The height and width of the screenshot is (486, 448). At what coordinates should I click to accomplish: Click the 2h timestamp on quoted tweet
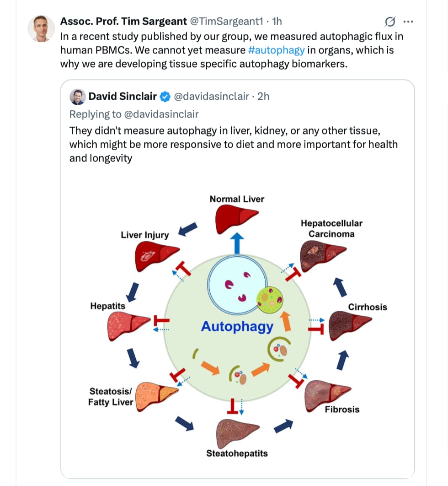tap(263, 97)
